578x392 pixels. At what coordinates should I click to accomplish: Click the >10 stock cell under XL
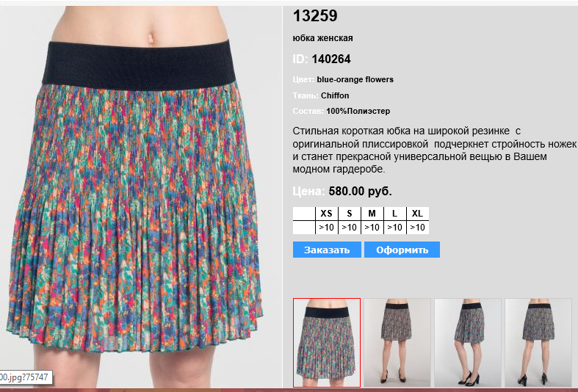pos(417,228)
